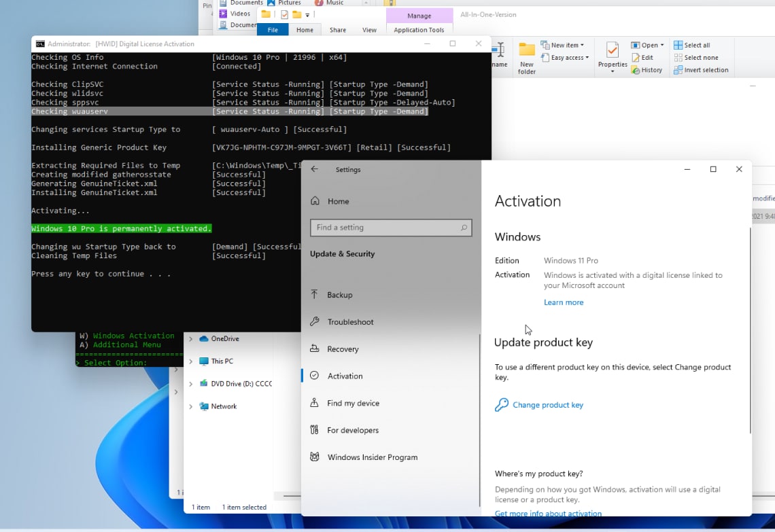
Task: Select Network in navigation pane
Action: click(218, 406)
